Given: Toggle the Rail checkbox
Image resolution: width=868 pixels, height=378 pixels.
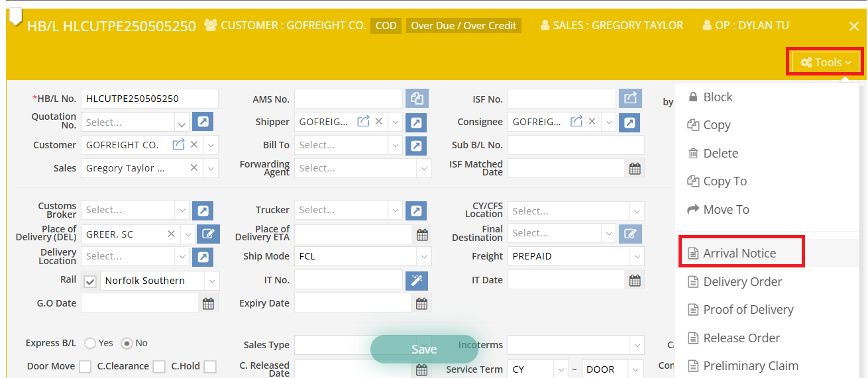Looking at the screenshot, I should pyautogui.click(x=91, y=281).
